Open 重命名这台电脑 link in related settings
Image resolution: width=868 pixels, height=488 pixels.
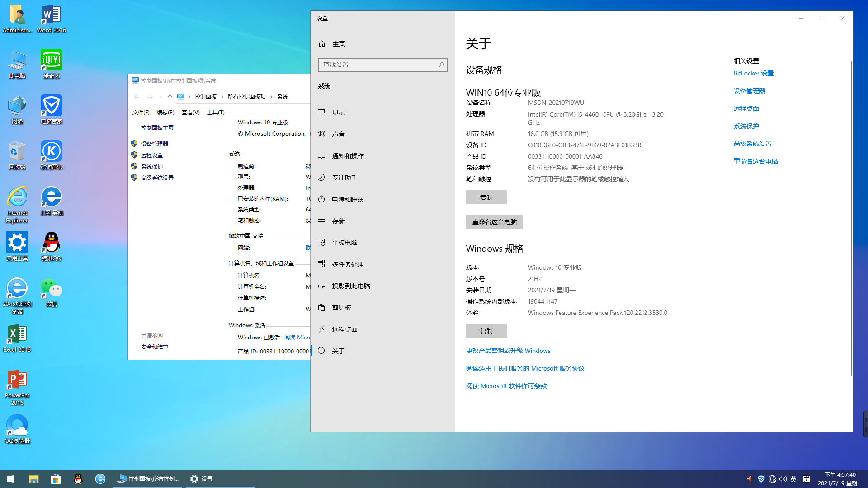755,161
